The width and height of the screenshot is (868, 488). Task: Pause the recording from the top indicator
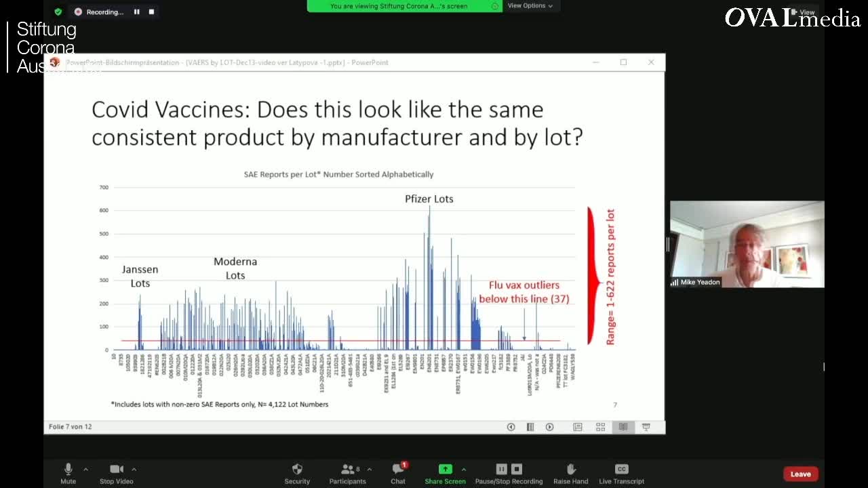tap(136, 12)
